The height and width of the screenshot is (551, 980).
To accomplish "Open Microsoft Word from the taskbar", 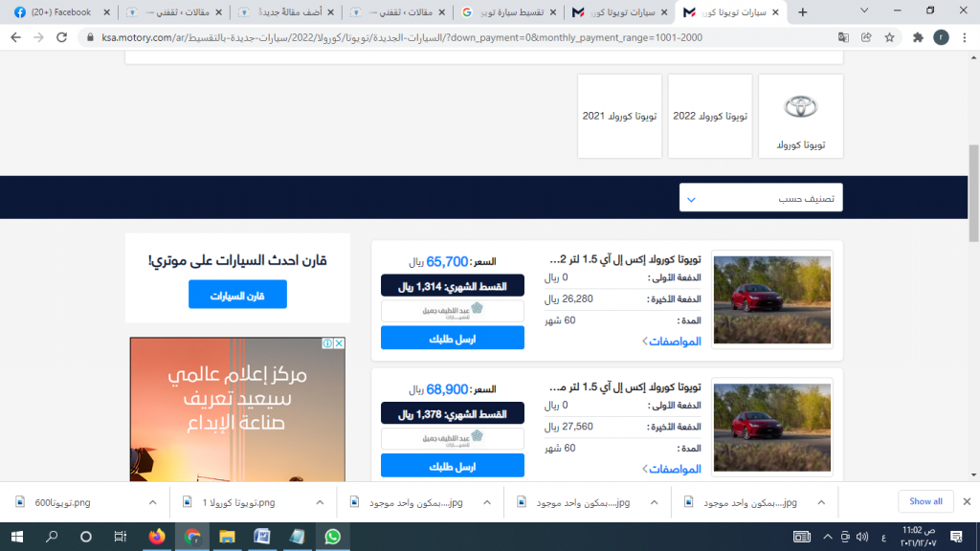I will coord(262,537).
